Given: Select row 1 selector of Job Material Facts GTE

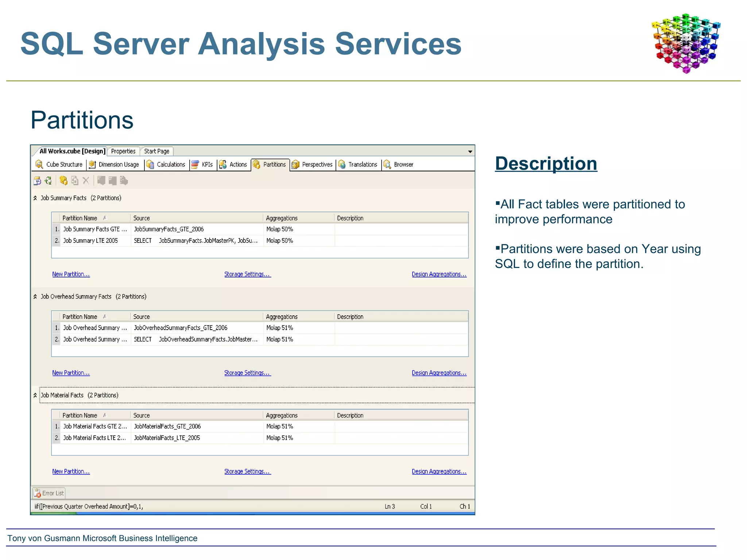Looking at the screenshot, I should pyautogui.click(x=57, y=426).
